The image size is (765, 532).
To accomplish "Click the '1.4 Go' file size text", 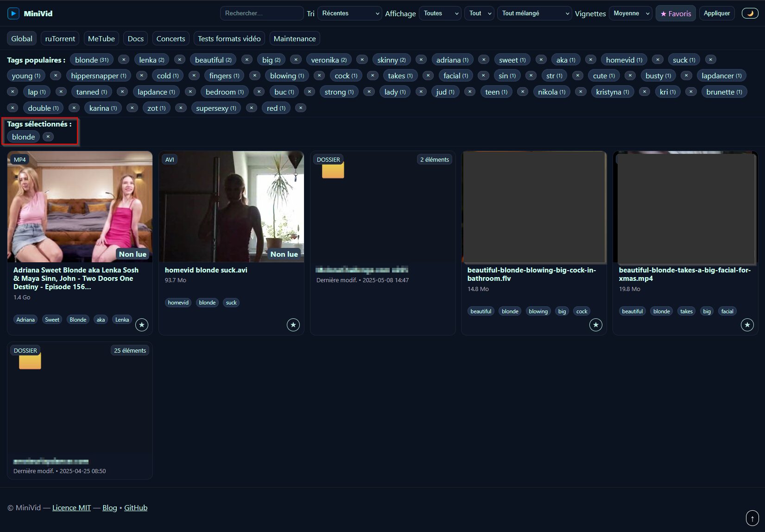I will click(x=22, y=298).
